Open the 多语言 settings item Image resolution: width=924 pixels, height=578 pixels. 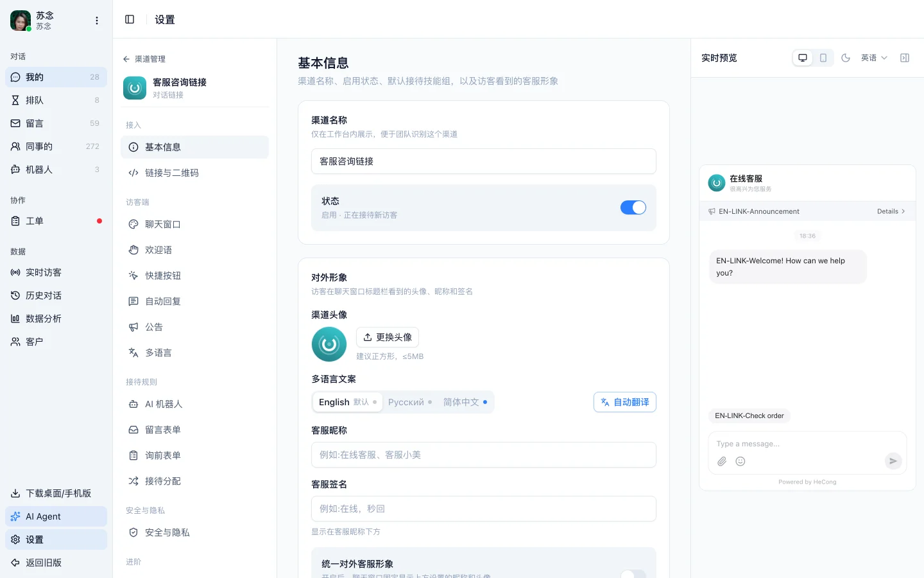click(194, 353)
